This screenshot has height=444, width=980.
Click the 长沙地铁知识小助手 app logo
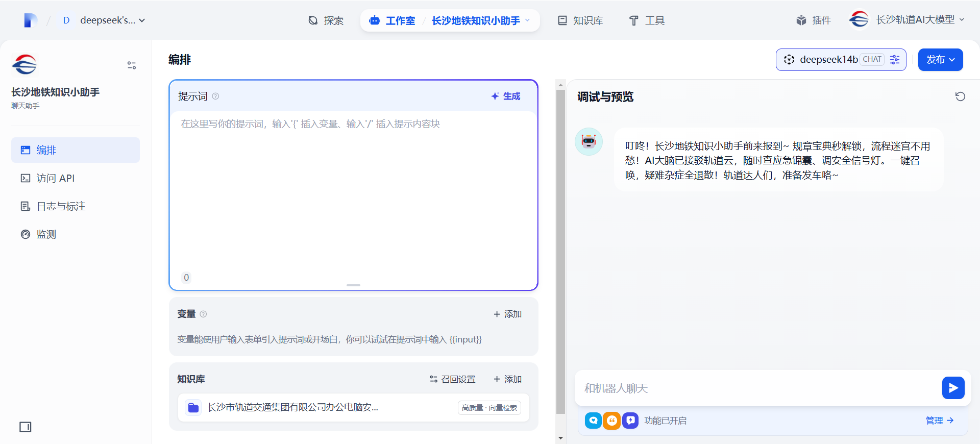pyautogui.click(x=24, y=65)
